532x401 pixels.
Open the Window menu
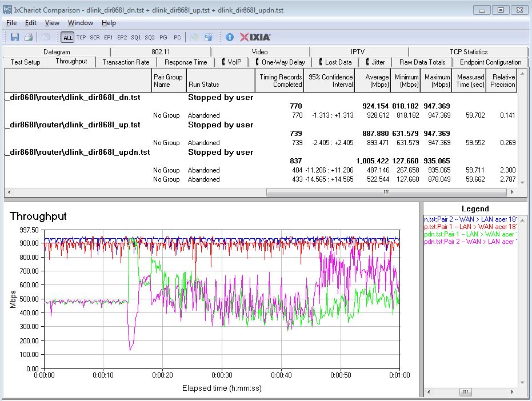point(81,23)
